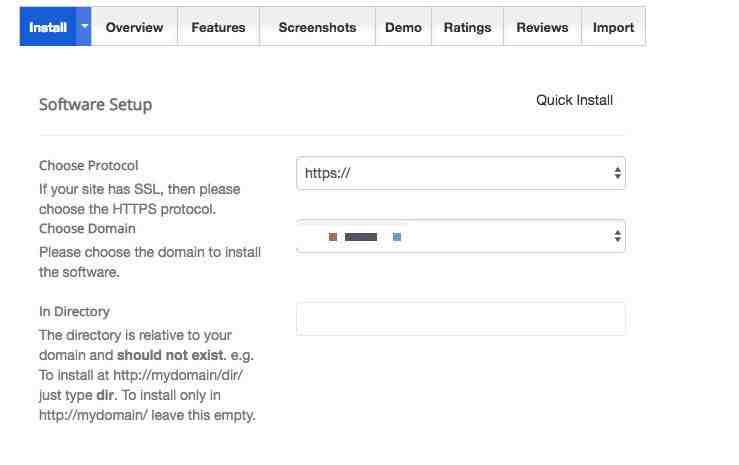739x465 pixels.
Task: Focus the In Directory text field
Action: point(461,319)
